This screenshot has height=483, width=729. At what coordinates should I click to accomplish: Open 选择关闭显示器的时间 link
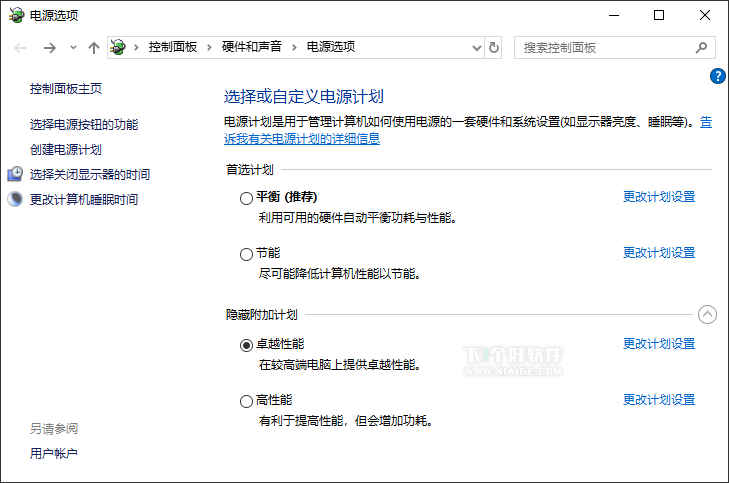[90, 174]
